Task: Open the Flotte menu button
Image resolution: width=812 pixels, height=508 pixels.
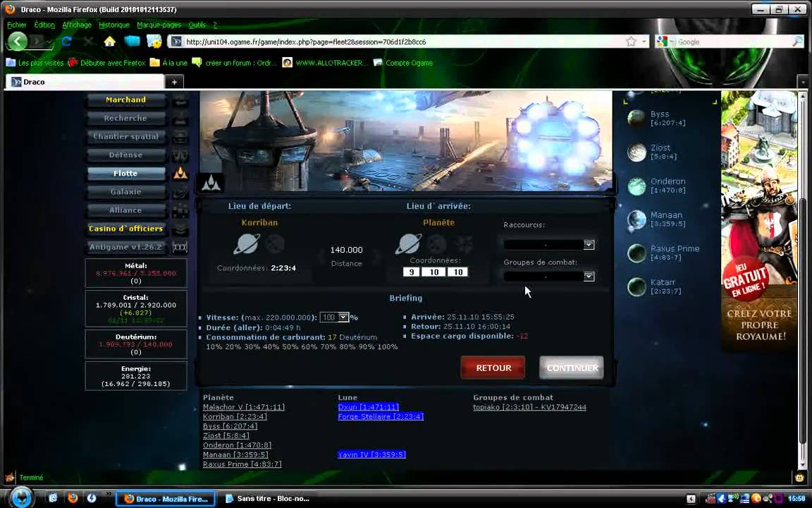Action: pyautogui.click(x=126, y=174)
